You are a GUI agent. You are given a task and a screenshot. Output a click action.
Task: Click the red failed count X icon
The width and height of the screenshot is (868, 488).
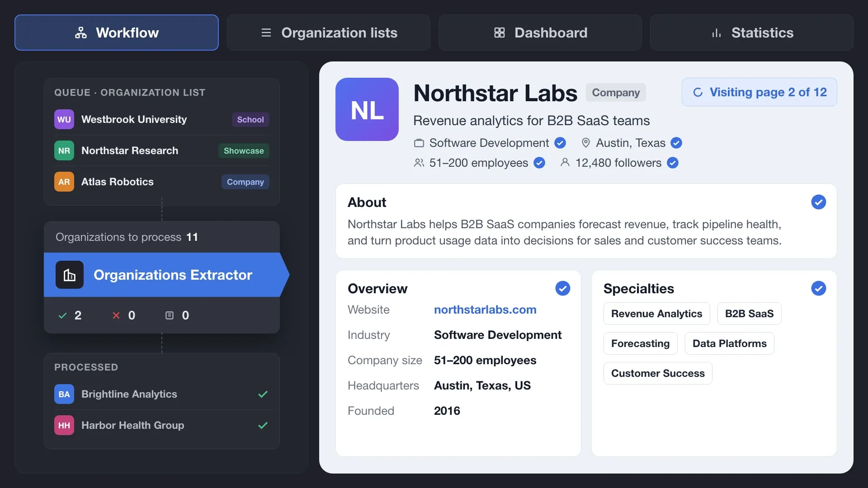[116, 315]
